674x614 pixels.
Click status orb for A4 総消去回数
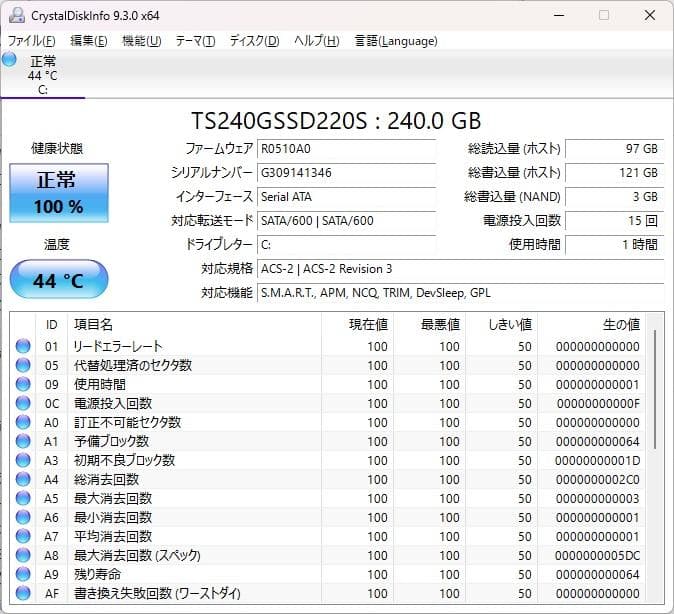tap(23, 479)
